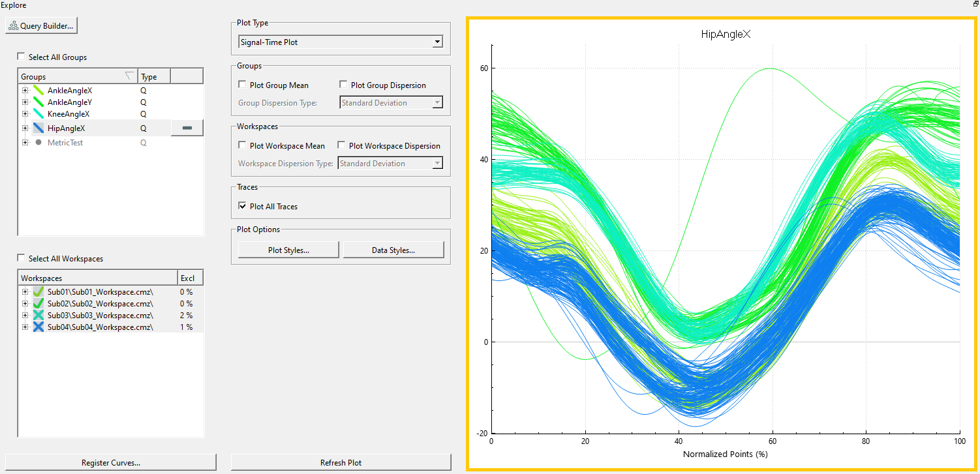980x474 pixels.
Task: Expand the Sub04 workspace tree node
Action: [x=25, y=327]
